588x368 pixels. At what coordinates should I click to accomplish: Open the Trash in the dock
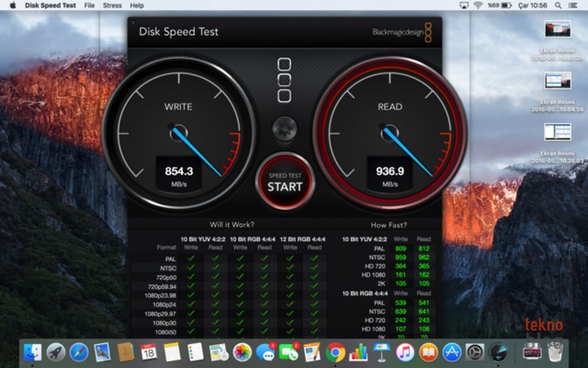pos(555,351)
